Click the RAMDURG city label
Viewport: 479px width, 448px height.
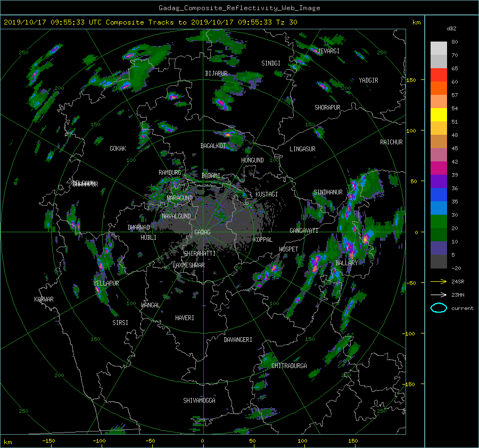pos(170,173)
